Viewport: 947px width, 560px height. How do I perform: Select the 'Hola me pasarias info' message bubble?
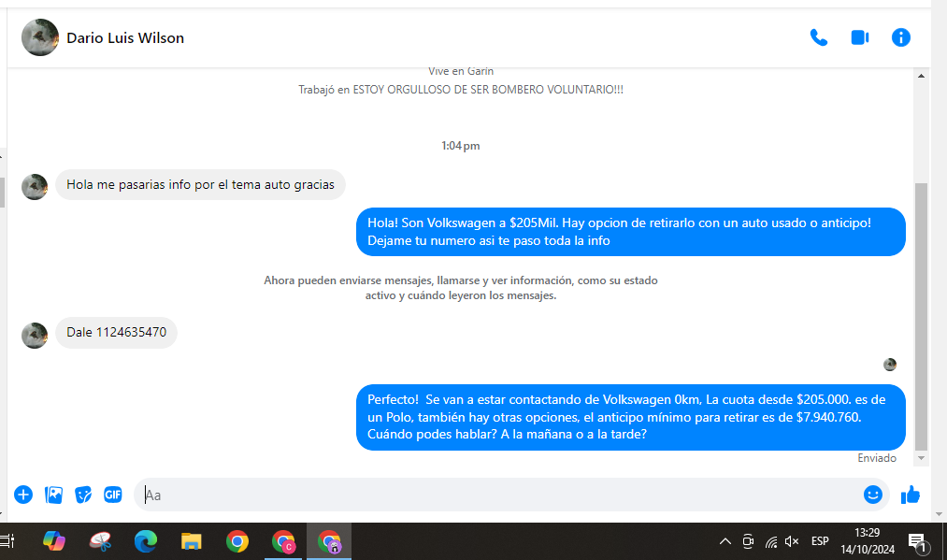tap(200, 184)
